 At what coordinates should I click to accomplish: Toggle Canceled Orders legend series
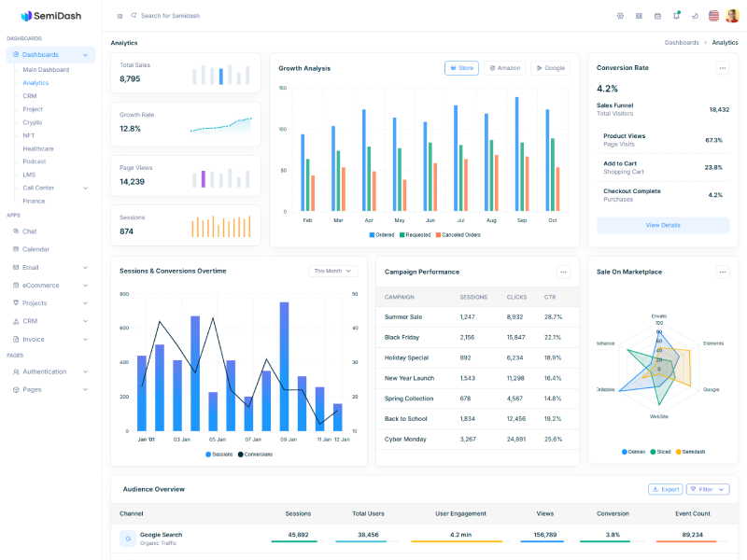click(x=458, y=235)
